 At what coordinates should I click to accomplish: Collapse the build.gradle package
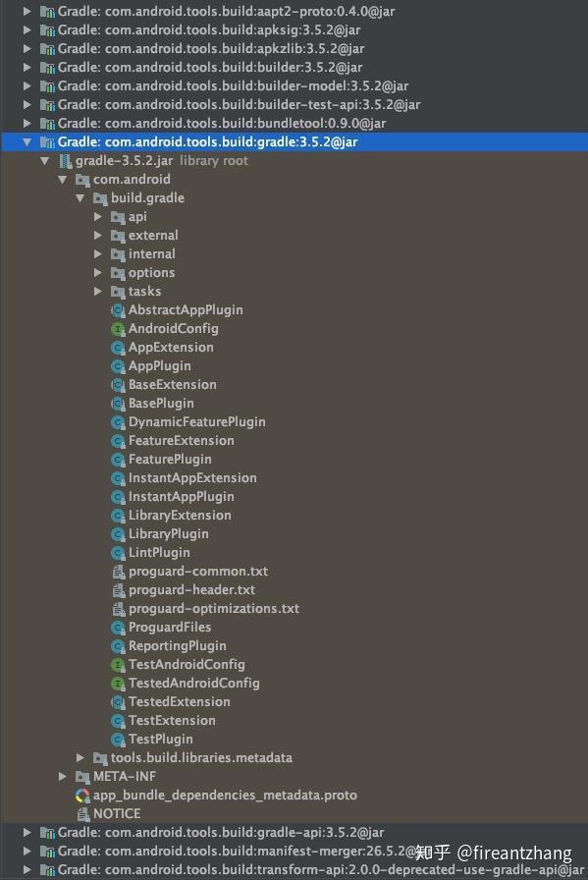(x=80, y=198)
